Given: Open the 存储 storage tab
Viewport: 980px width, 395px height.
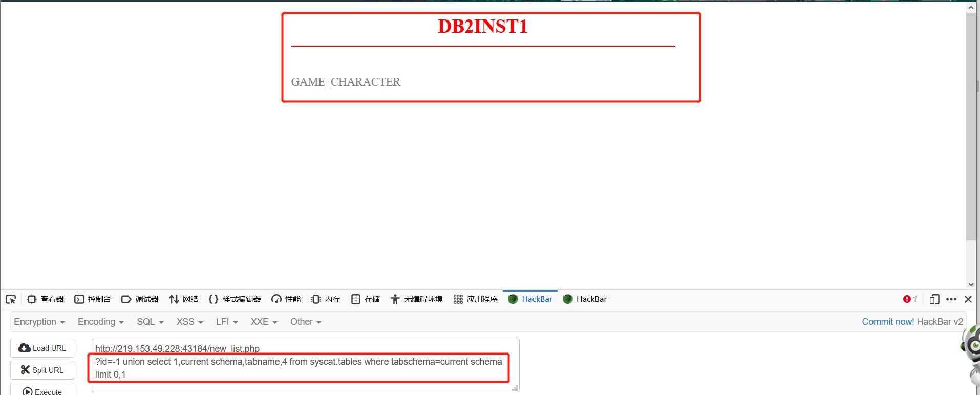Looking at the screenshot, I should pos(366,299).
